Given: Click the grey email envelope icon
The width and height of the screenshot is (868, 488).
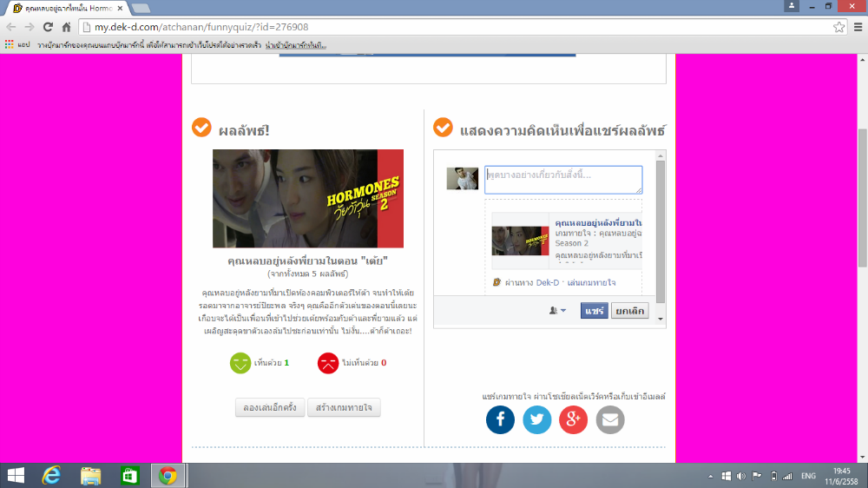Looking at the screenshot, I should click(609, 419).
